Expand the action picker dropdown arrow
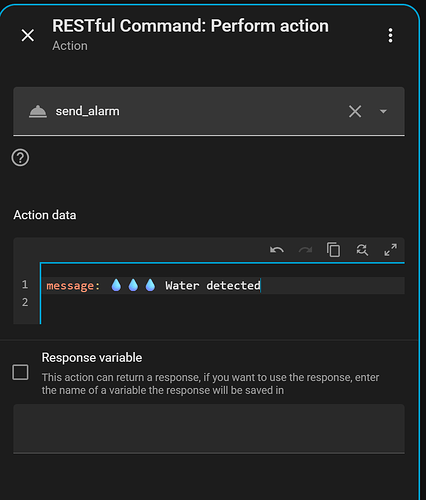The width and height of the screenshot is (426, 500). pyautogui.click(x=383, y=111)
